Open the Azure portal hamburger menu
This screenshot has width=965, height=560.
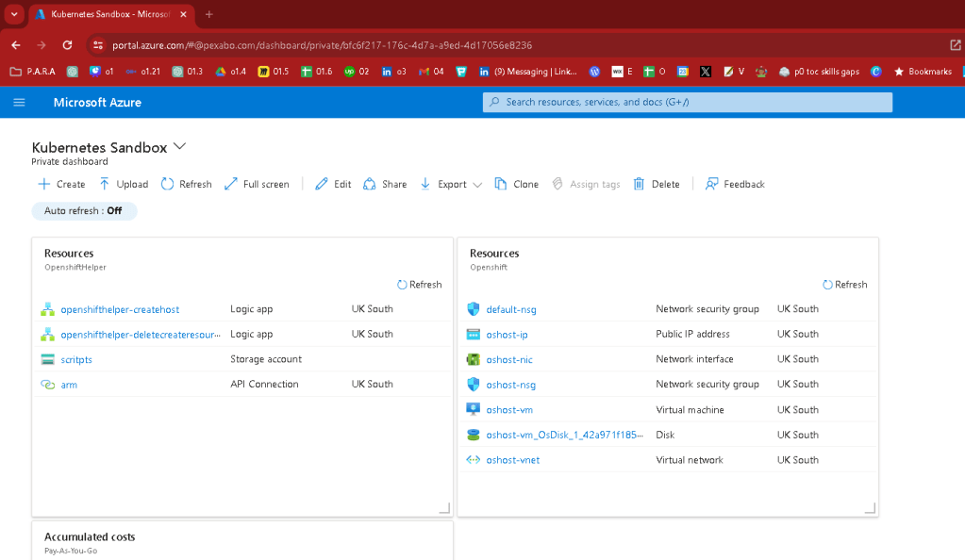19,102
